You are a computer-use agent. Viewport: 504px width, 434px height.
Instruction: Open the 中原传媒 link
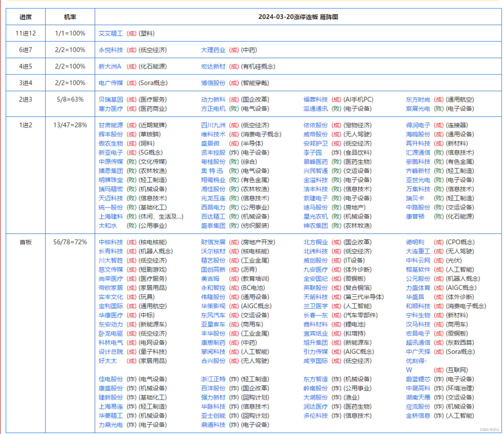[111, 161]
